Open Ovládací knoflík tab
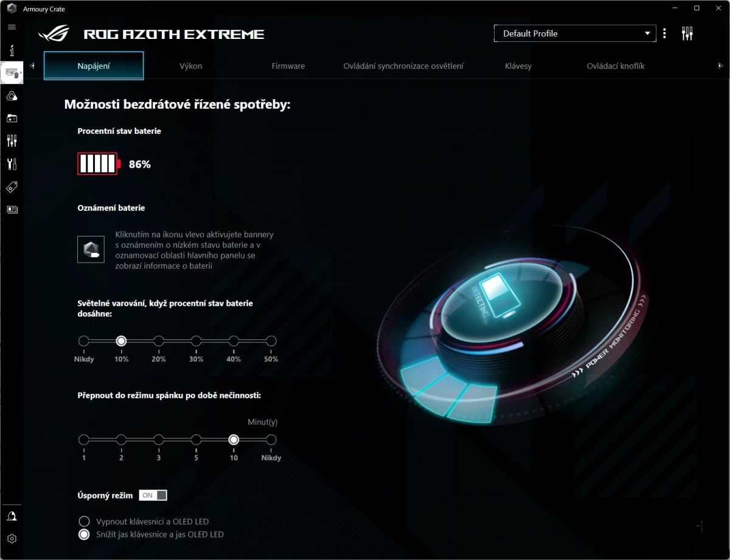 616,66
